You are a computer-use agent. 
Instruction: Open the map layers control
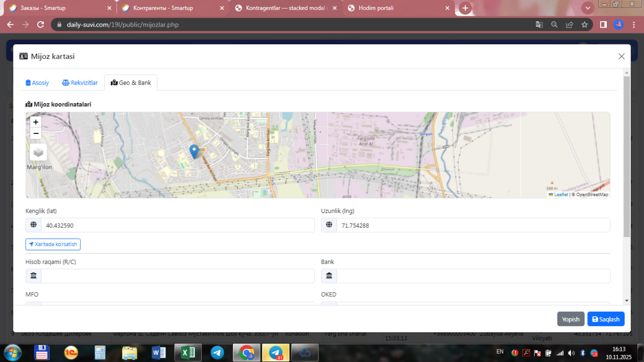(x=38, y=152)
